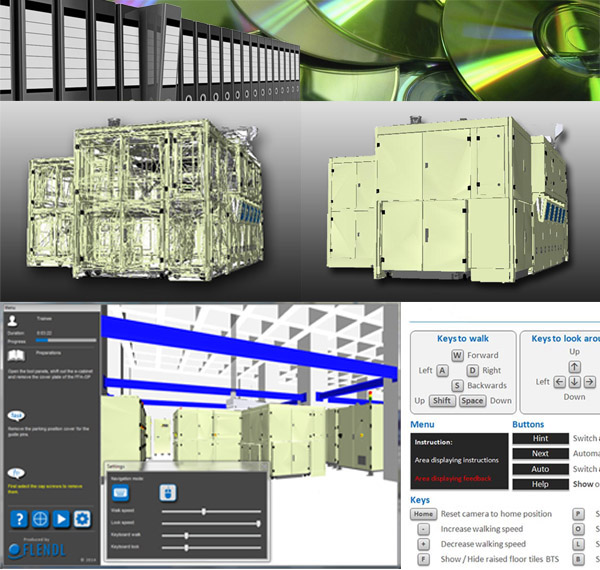600x570 pixels.
Task: Click the black Help button
Action: 540,484
